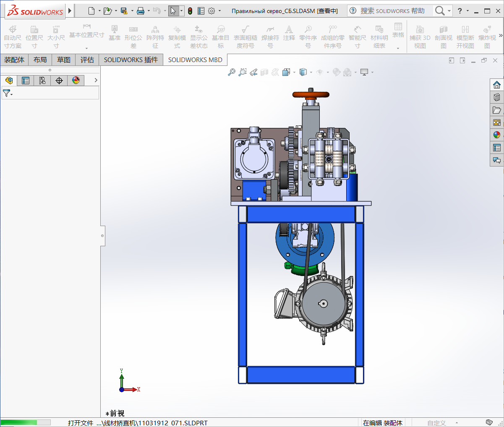Click Zoom to Fit magnifier icon

coord(232,72)
